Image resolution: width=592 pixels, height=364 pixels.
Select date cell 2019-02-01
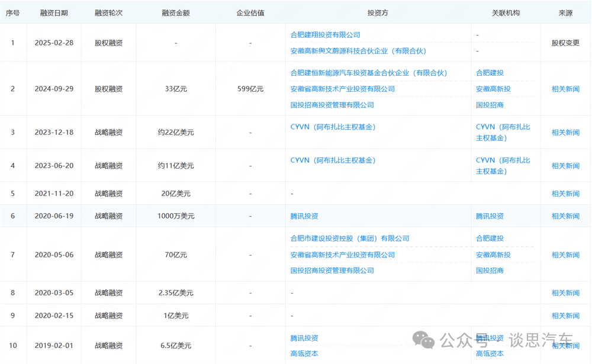coord(54,346)
